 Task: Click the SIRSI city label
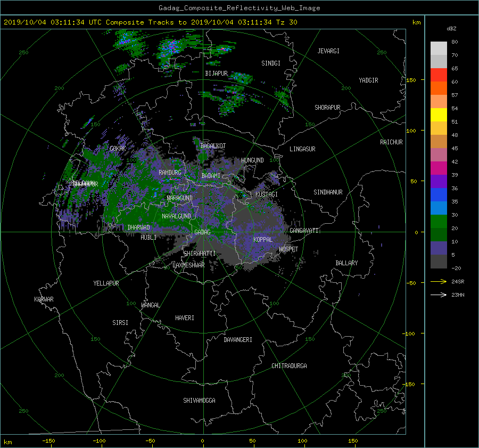(x=120, y=323)
